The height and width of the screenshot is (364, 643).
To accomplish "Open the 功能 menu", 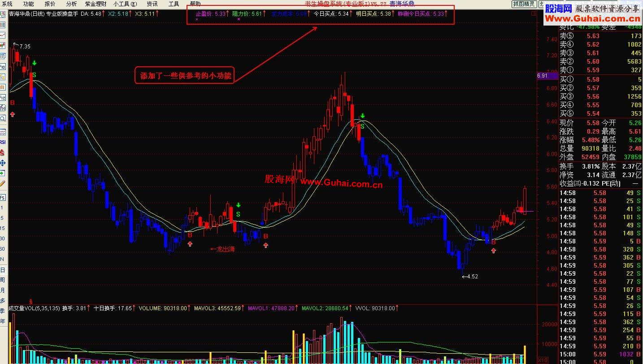I will point(29,4).
